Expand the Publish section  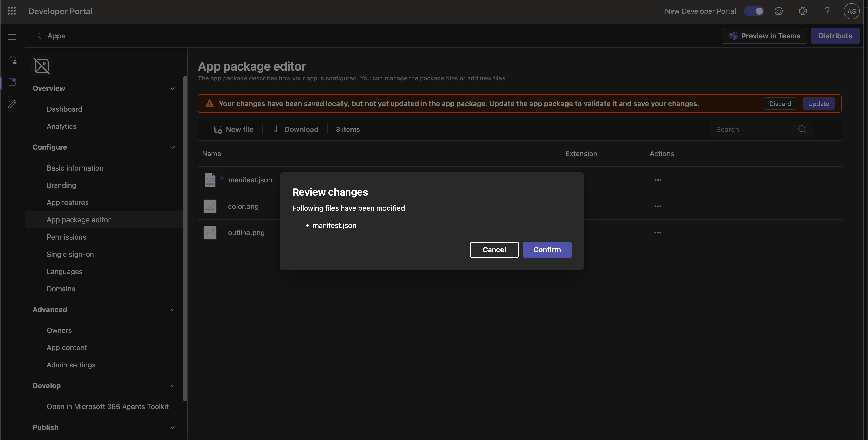173,427
